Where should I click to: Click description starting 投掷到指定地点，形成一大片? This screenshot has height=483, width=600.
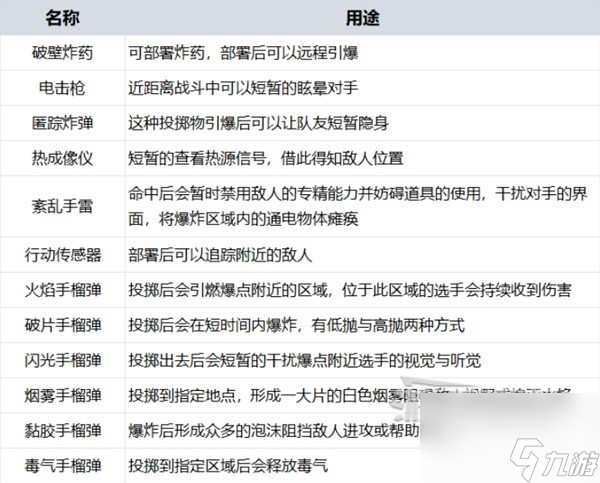click(x=350, y=395)
